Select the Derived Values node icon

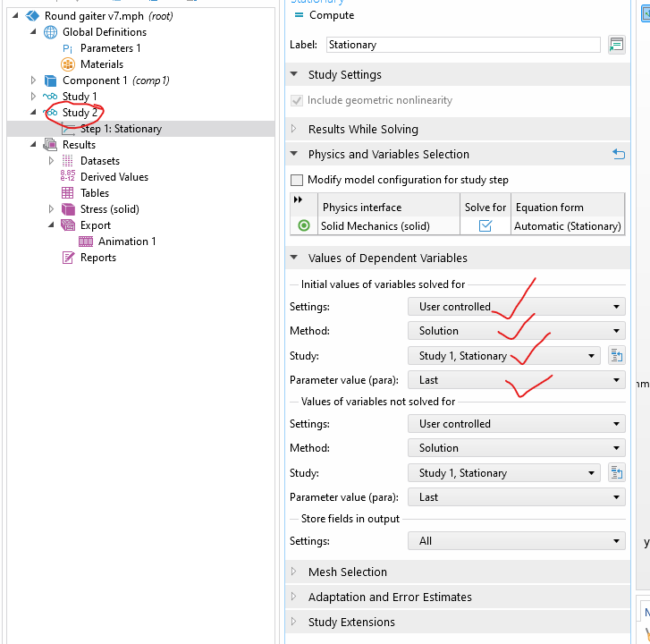pos(67,177)
